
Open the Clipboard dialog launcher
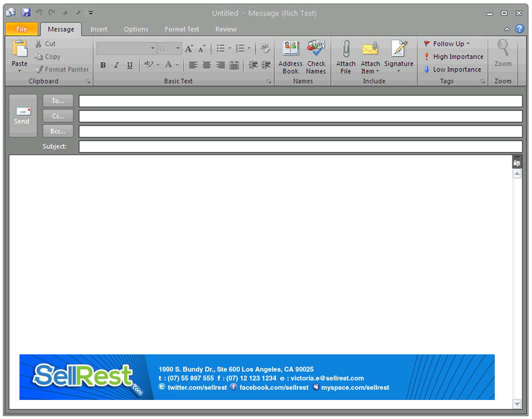pyautogui.click(x=88, y=81)
